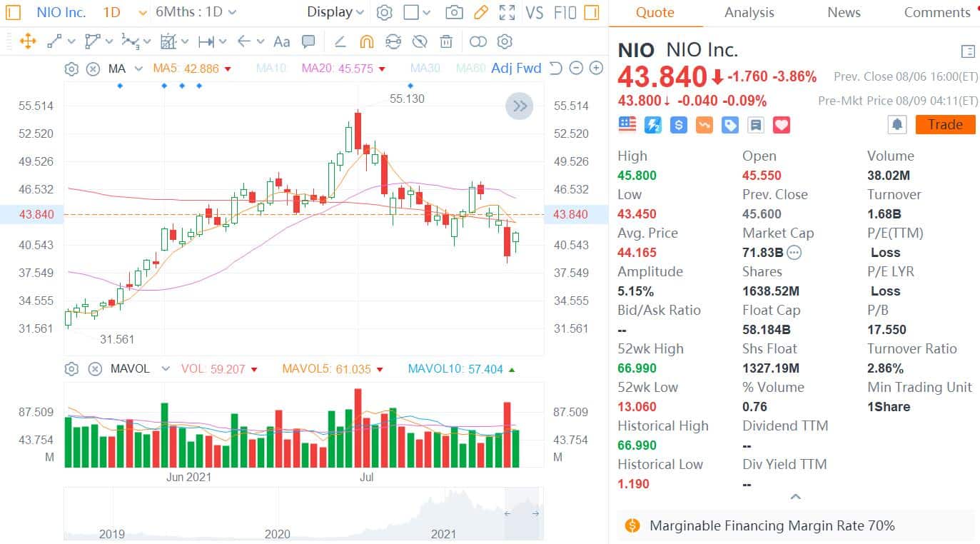The height and width of the screenshot is (544, 980).
Task: Click the fullscreen expand icon
Action: (x=507, y=12)
